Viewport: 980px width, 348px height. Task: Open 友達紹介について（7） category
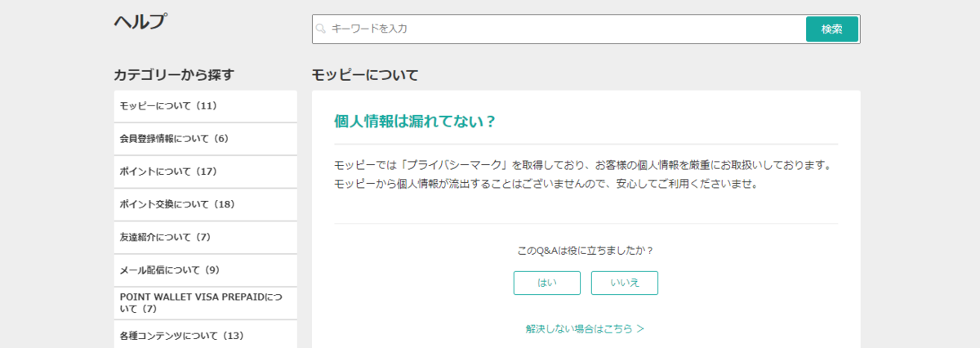click(x=206, y=237)
